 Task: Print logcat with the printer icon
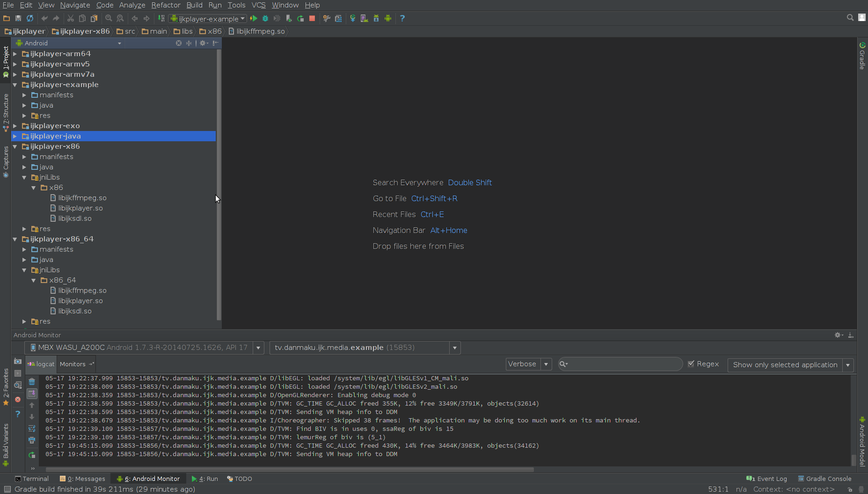coord(32,440)
